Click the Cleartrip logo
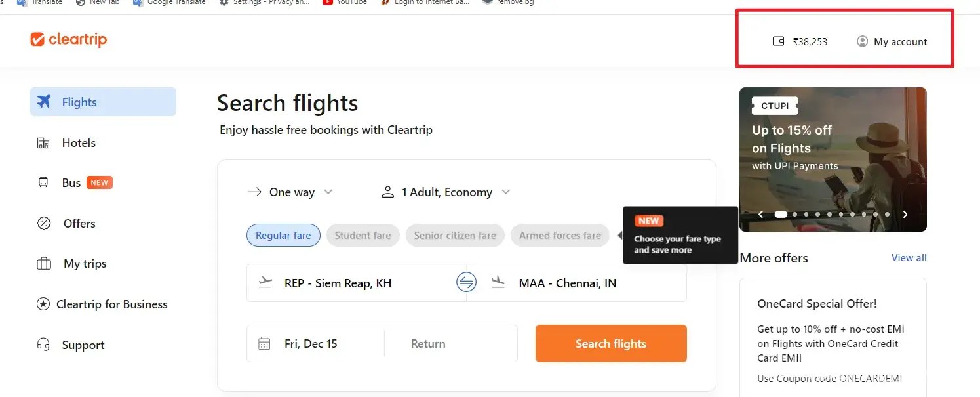The height and width of the screenshot is (397, 980). tap(68, 40)
